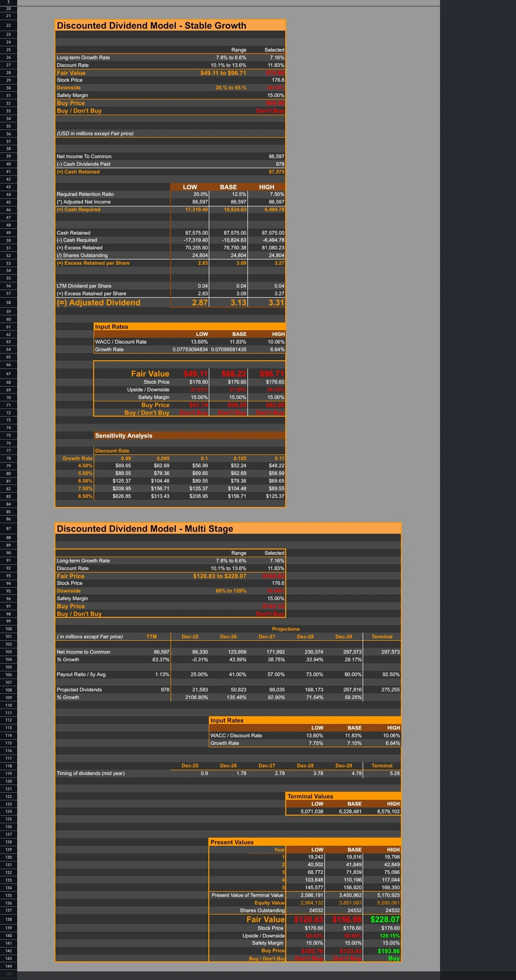Viewport: 516px width, 980px height.
Task: Click the Stable Growth model title cell
Action: point(151,26)
